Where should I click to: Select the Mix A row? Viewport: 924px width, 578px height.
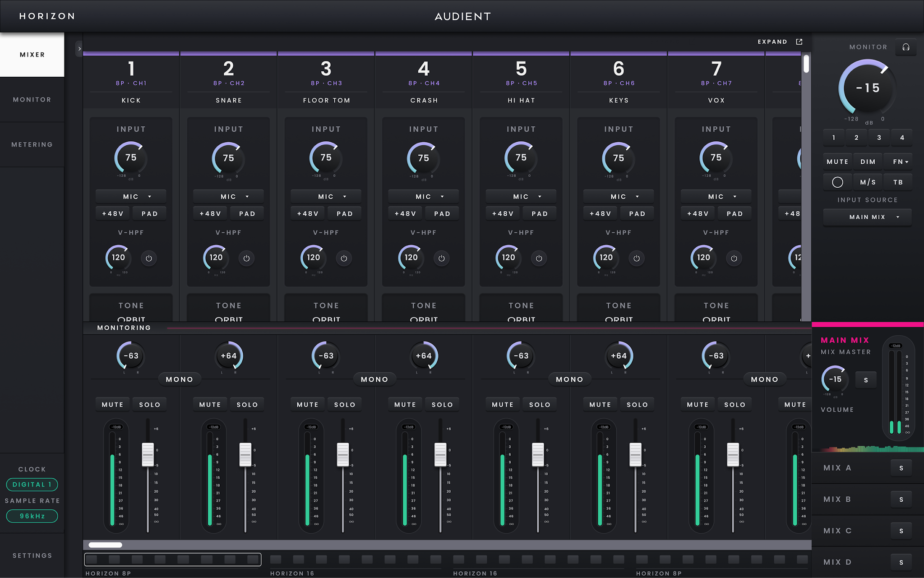point(867,468)
